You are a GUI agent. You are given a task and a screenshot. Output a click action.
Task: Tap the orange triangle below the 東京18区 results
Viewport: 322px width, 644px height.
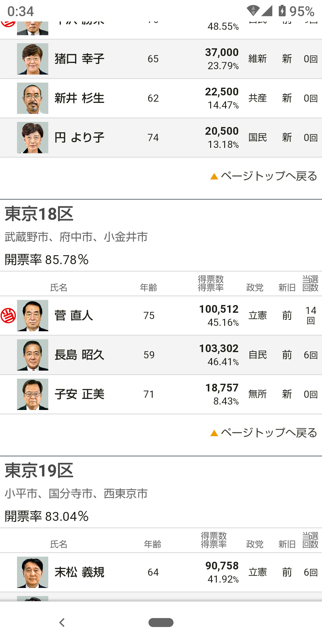(x=214, y=433)
